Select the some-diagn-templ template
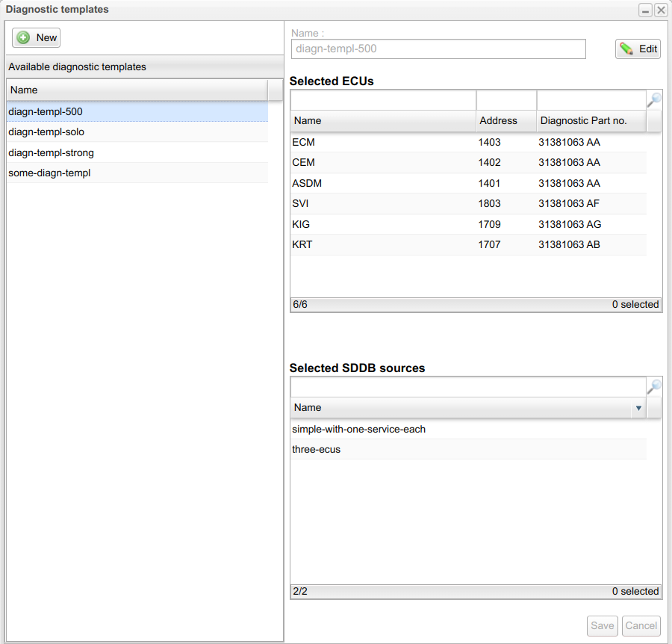This screenshot has width=672, height=644. [49, 173]
